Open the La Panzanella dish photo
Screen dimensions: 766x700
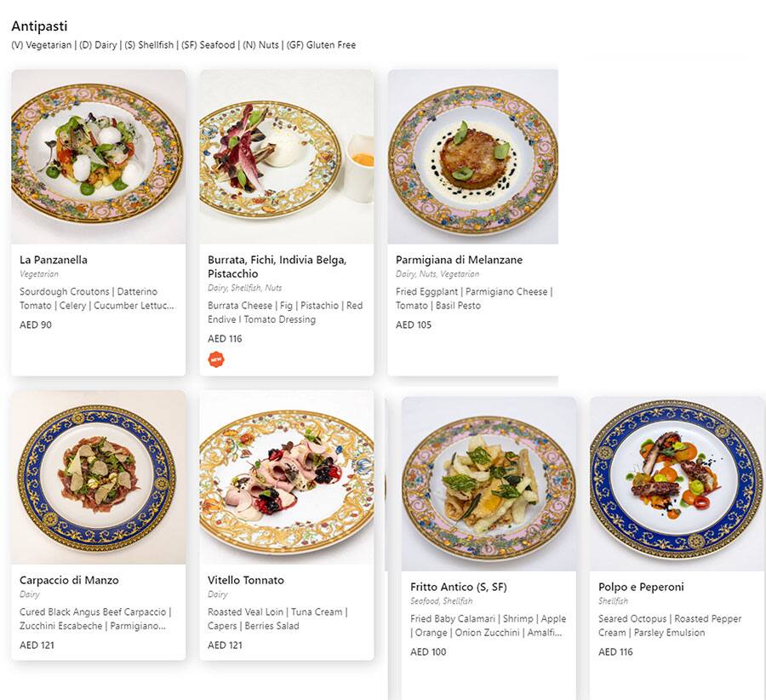[x=98, y=157]
